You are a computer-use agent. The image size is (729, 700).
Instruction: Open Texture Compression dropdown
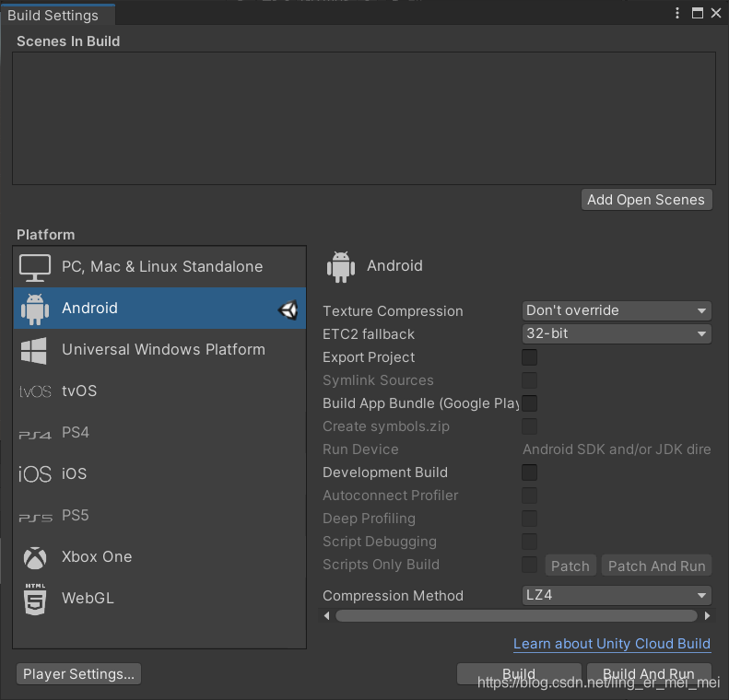[617, 310]
